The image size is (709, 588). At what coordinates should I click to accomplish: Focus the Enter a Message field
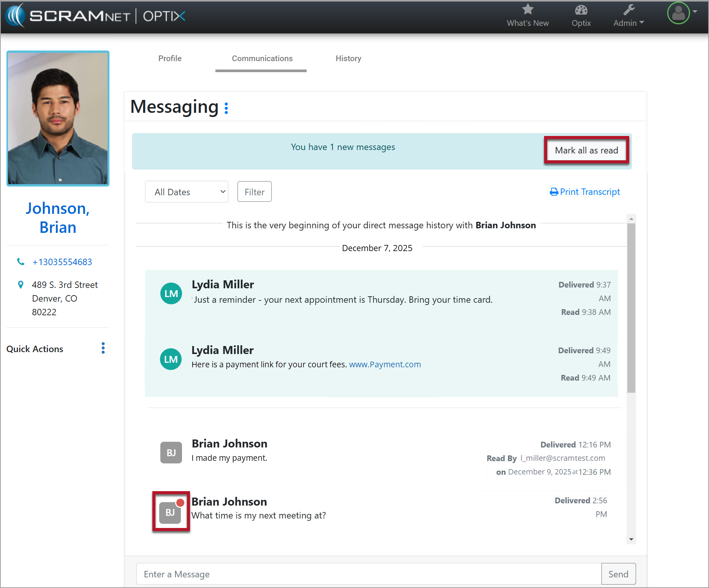(x=369, y=574)
